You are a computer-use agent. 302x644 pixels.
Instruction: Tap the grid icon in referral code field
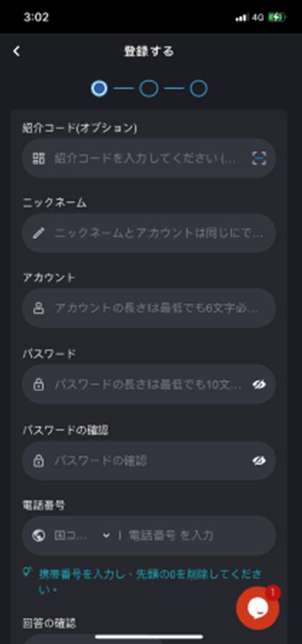tap(39, 158)
